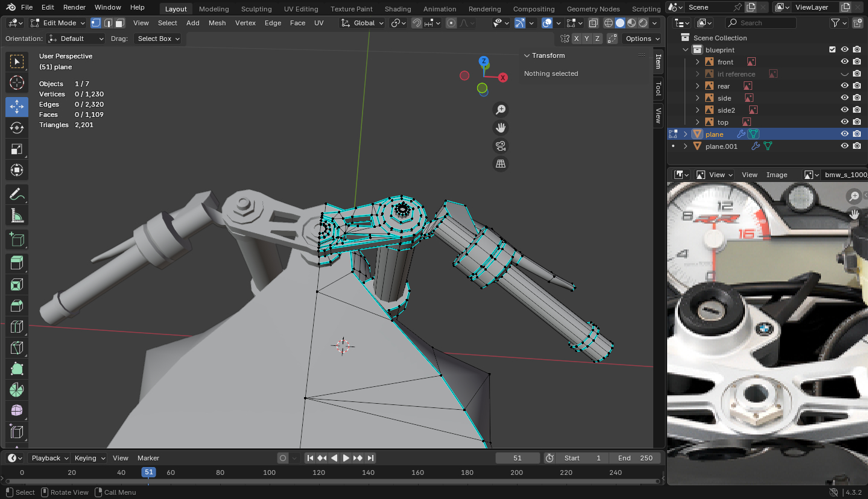Hide the front collection in viewport
The height and width of the screenshot is (499, 868).
[844, 62]
